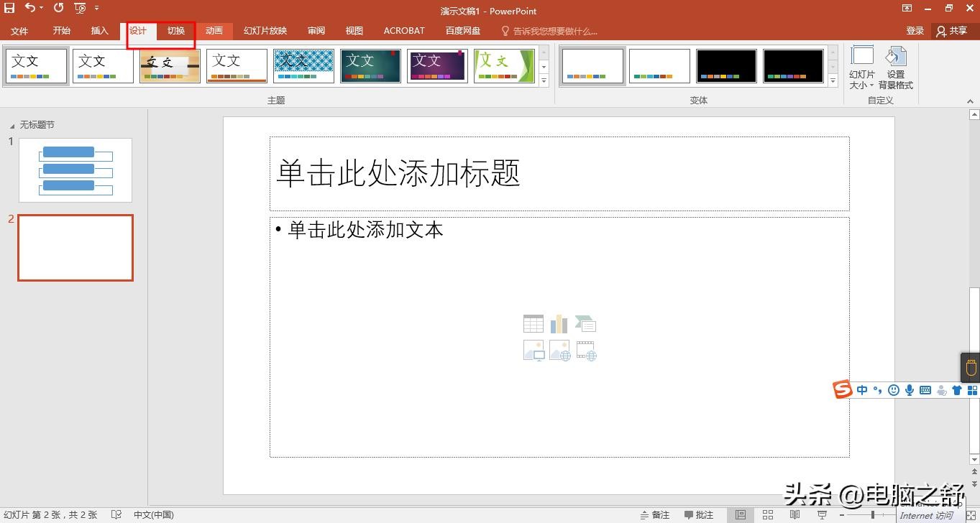Image resolution: width=980 pixels, height=523 pixels.
Task: Insert a chart via placeholder icon
Action: (x=559, y=324)
